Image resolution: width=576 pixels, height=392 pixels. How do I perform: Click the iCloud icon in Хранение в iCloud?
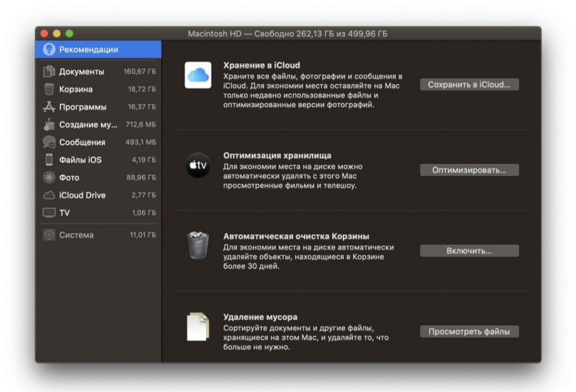(198, 75)
